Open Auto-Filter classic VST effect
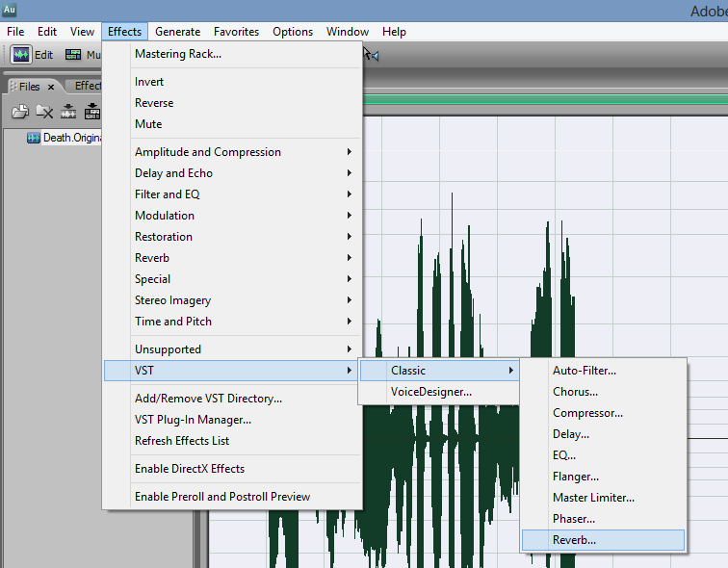This screenshot has width=728, height=568. tap(603, 371)
